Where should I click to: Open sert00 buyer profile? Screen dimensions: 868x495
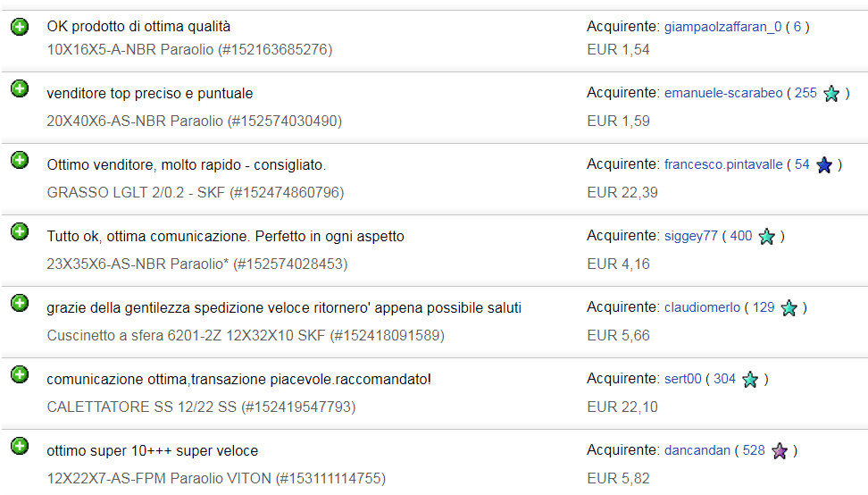coord(682,379)
